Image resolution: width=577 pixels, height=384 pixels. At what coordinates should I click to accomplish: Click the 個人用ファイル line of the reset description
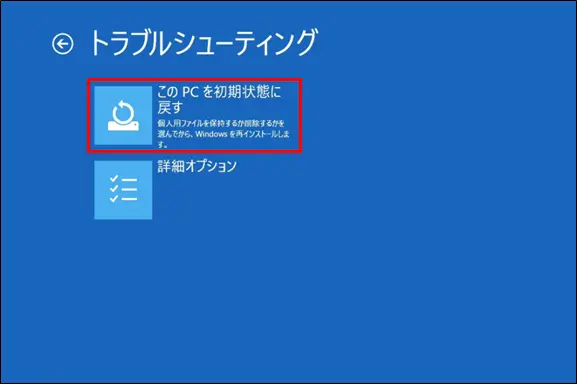[221, 123]
